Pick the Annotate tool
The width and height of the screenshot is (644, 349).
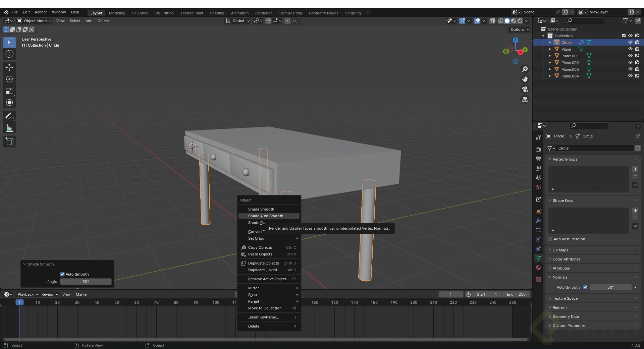[x=9, y=116]
